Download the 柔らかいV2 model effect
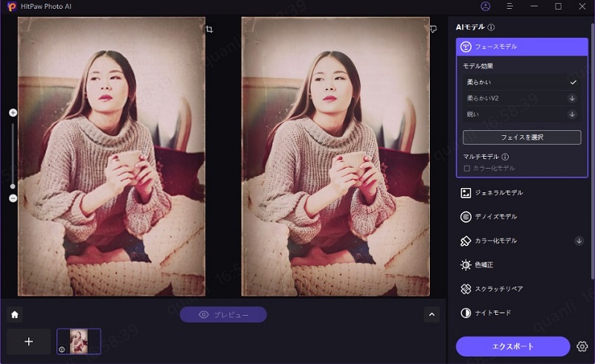 point(572,98)
